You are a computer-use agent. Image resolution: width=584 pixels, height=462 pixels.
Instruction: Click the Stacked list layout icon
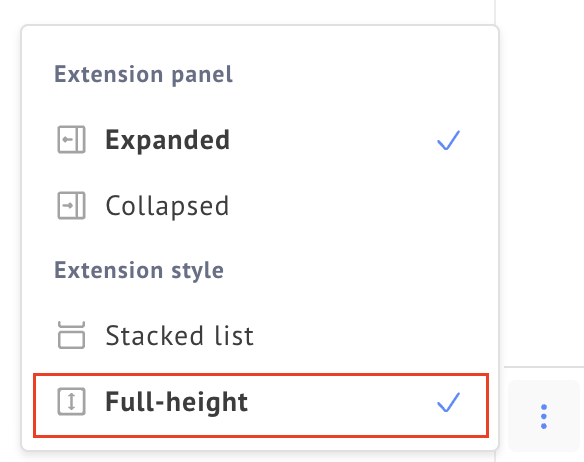click(72, 335)
